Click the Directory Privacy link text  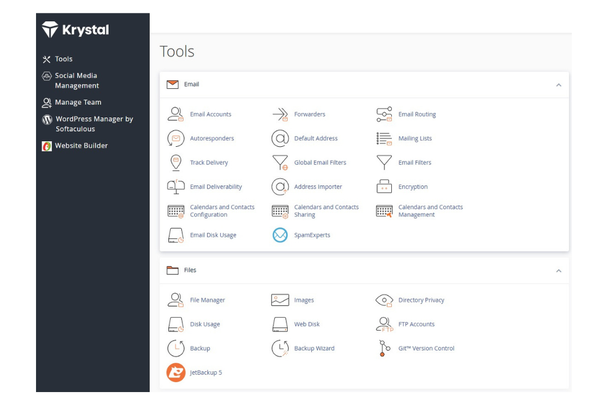tap(421, 300)
